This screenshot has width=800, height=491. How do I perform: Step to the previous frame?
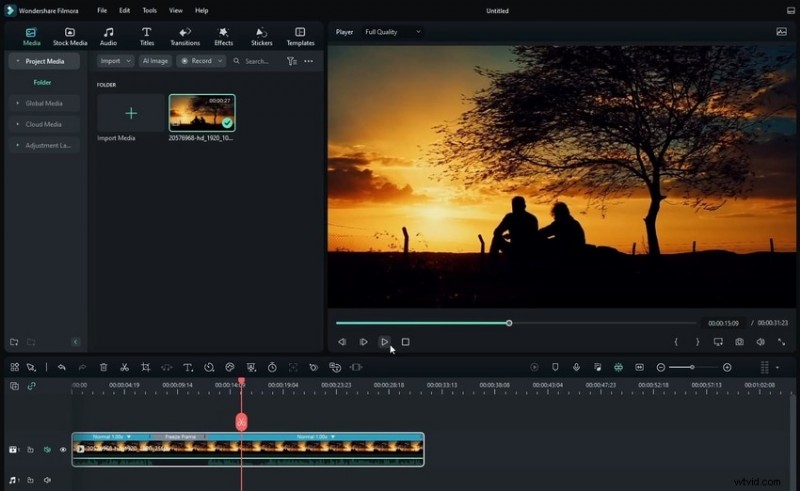pyautogui.click(x=342, y=342)
